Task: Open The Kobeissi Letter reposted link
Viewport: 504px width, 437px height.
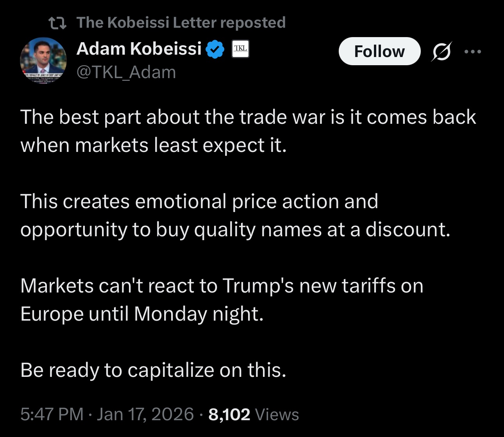Action: (181, 23)
